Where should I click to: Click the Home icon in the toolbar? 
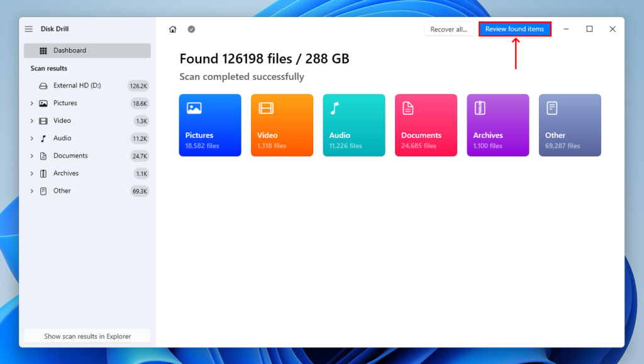tap(172, 29)
